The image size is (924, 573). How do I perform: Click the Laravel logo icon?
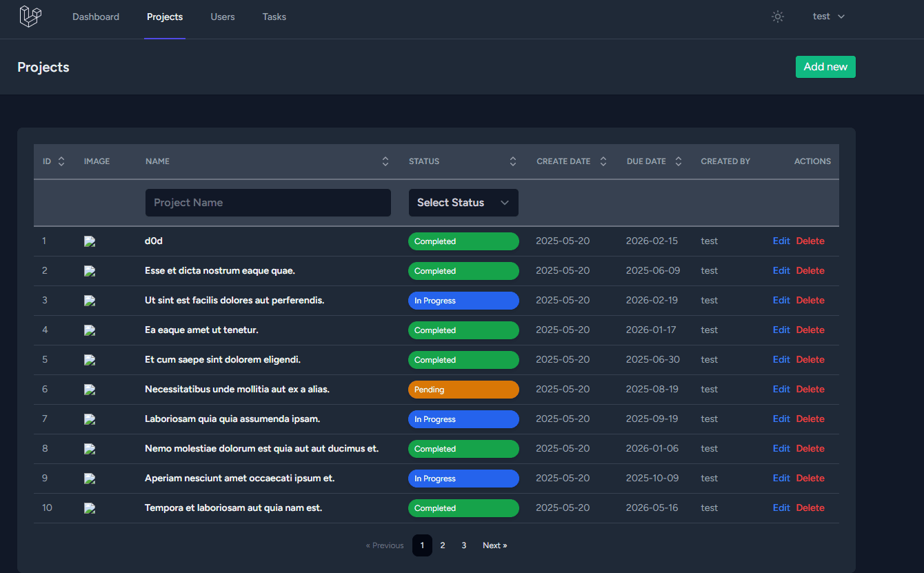pyautogui.click(x=30, y=16)
